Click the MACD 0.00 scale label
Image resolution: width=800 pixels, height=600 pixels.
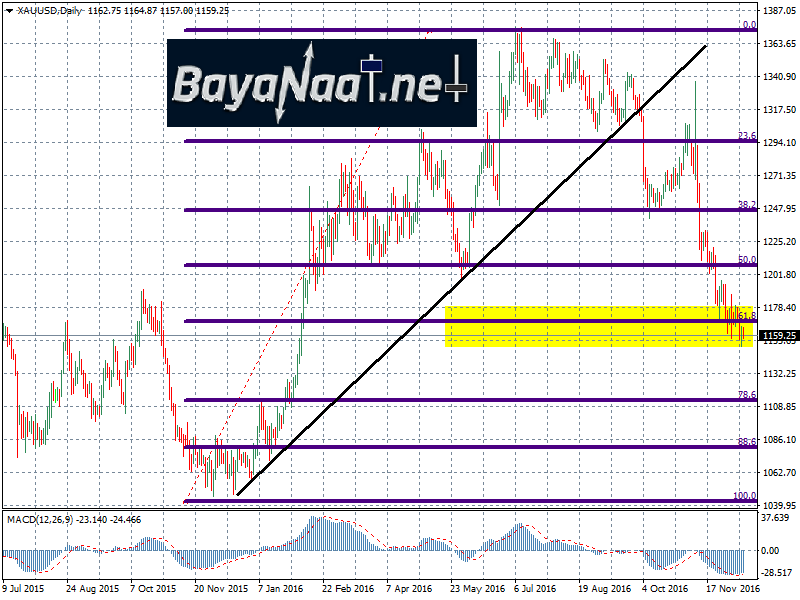click(x=771, y=550)
